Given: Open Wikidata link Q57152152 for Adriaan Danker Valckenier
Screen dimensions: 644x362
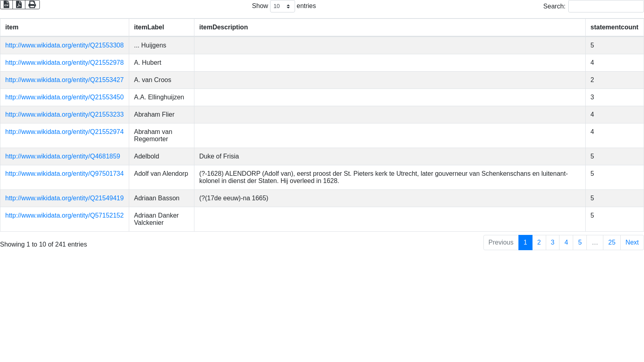Looking at the screenshot, I should coord(64,216).
